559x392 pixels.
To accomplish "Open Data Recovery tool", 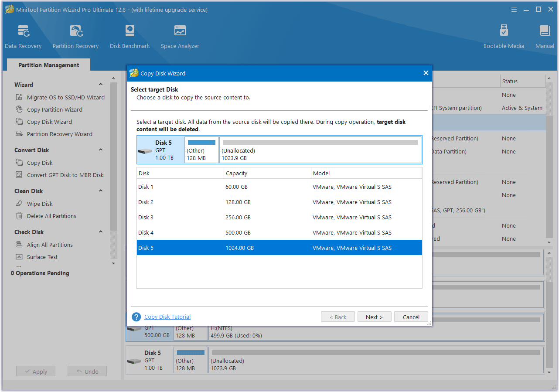I will tap(23, 37).
